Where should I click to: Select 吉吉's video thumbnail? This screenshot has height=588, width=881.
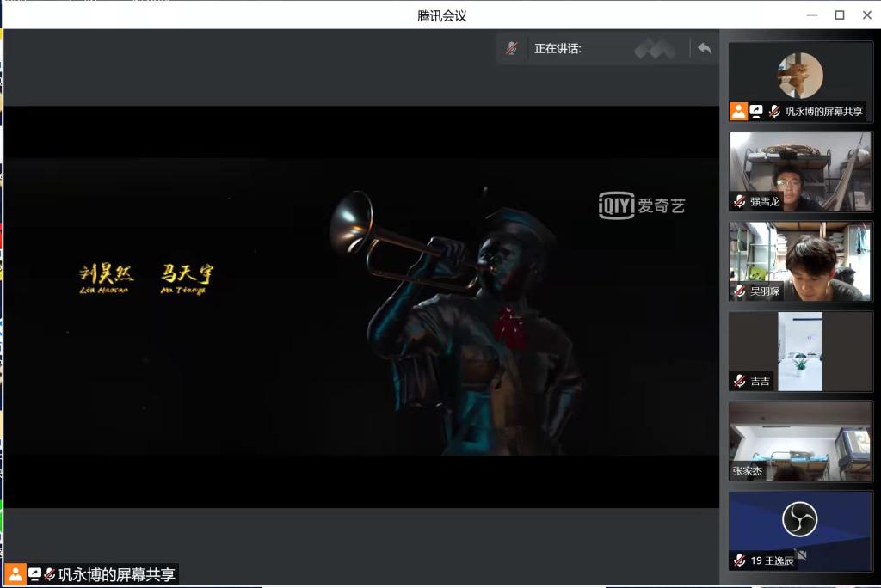800,351
